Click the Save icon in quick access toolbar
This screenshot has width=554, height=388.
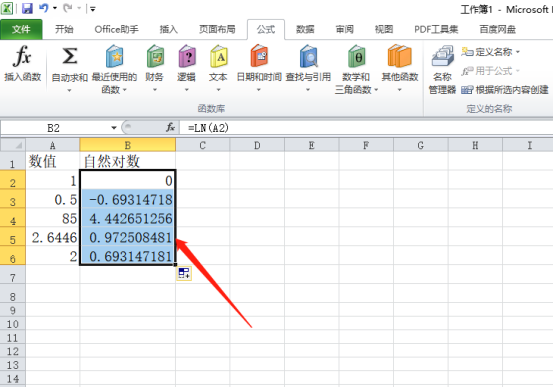pyautogui.click(x=27, y=8)
